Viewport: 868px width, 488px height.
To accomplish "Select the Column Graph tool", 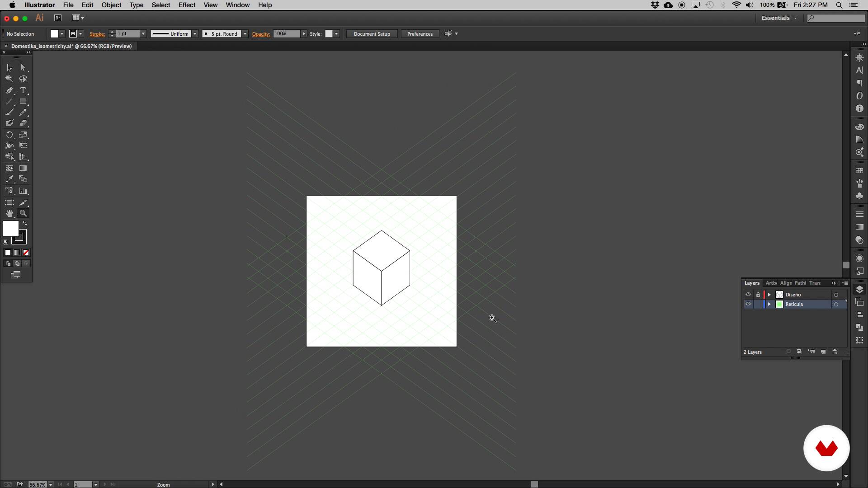I will coord(23,191).
